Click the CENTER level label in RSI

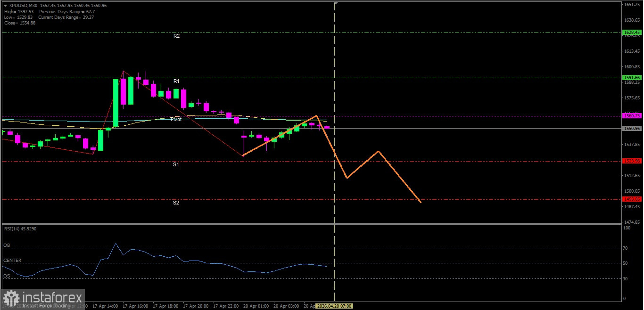point(12,261)
